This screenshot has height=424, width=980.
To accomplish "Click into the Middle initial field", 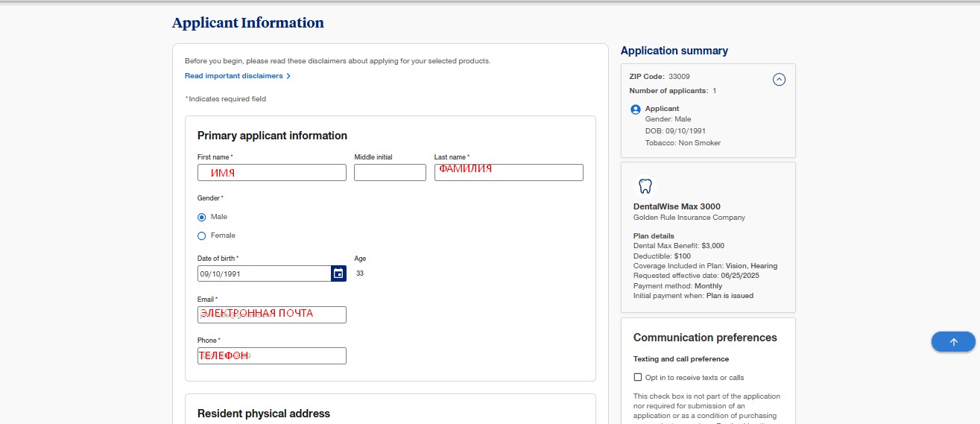I will pos(390,173).
